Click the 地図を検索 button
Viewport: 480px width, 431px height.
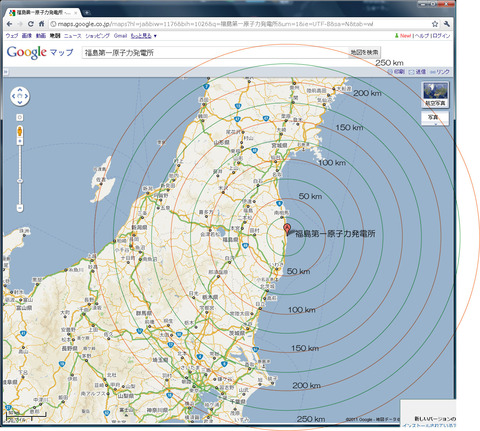point(364,52)
